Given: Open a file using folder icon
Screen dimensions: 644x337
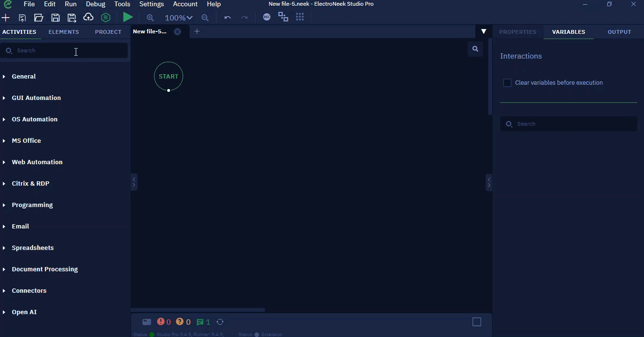Looking at the screenshot, I should pos(39,18).
